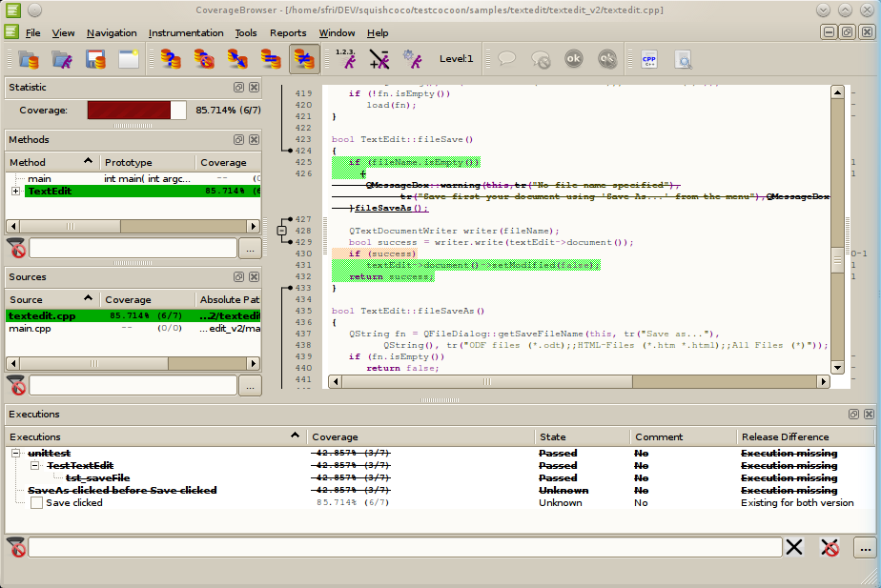Collapse the unittest execution tree node
The image size is (881, 588).
point(15,454)
